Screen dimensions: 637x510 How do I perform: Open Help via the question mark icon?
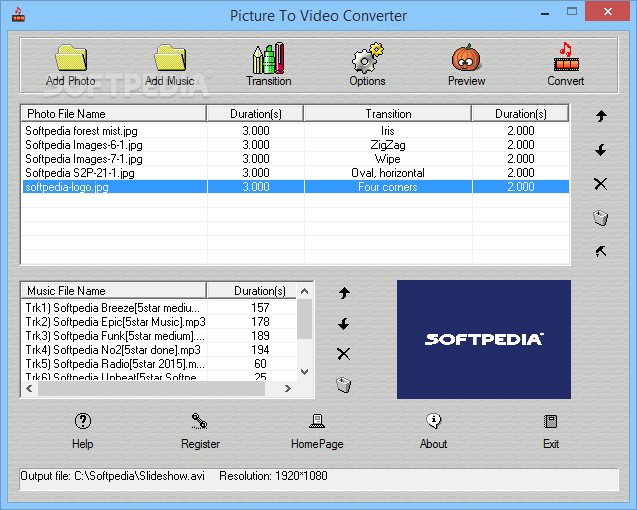click(x=83, y=421)
